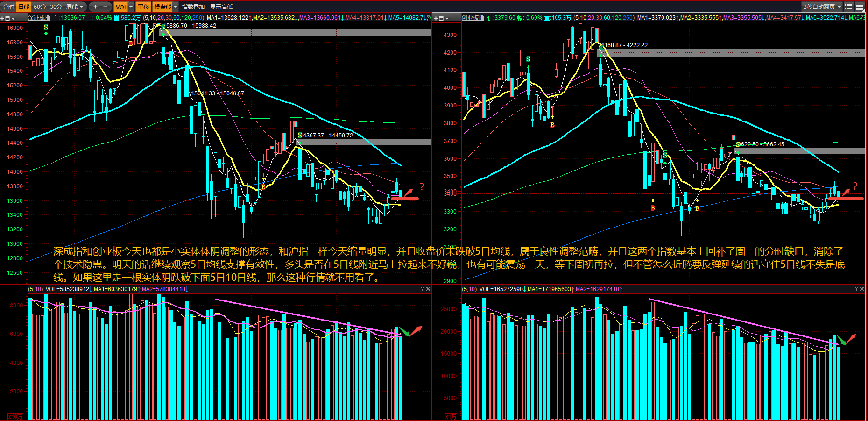
Task: Click the 深证成指 index name link
Action: (x=39, y=18)
